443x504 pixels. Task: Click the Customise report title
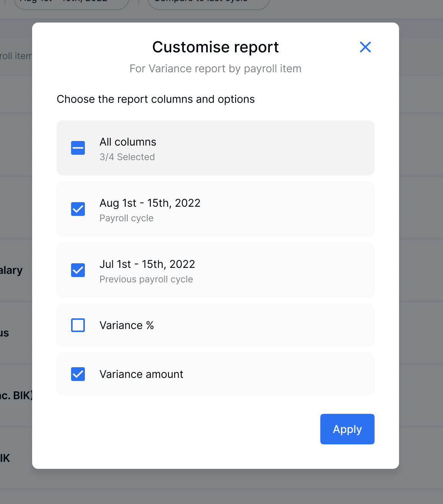[x=215, y=47]
